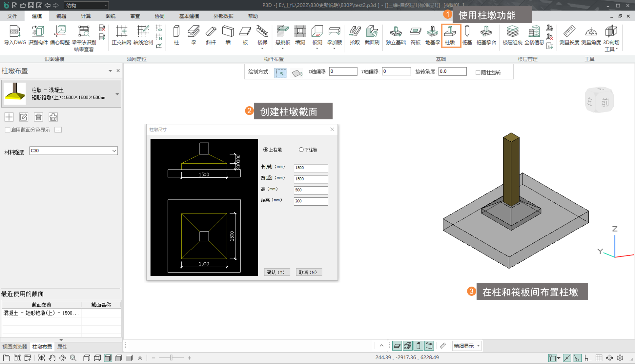Switch to the 属性 panel tab
Viewport: 635px width, 364px height.
[x=62, y=347]
